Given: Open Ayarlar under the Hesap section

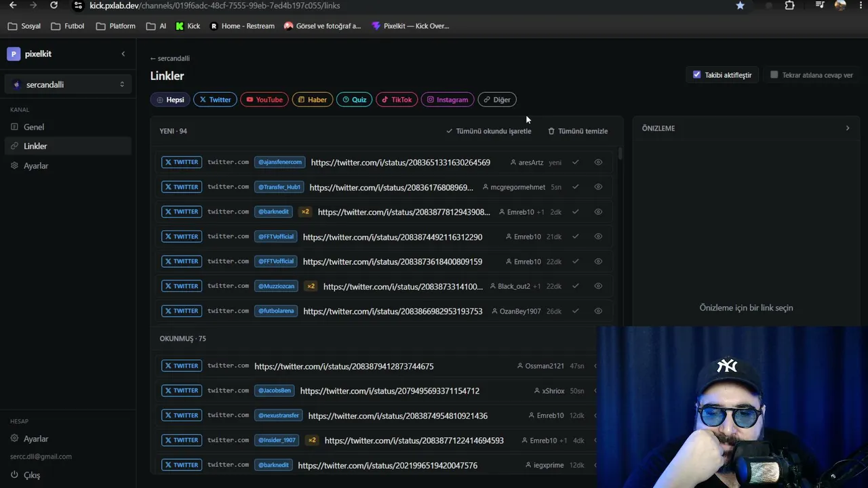Looking at the screenshot, I should tap(68, 439).
